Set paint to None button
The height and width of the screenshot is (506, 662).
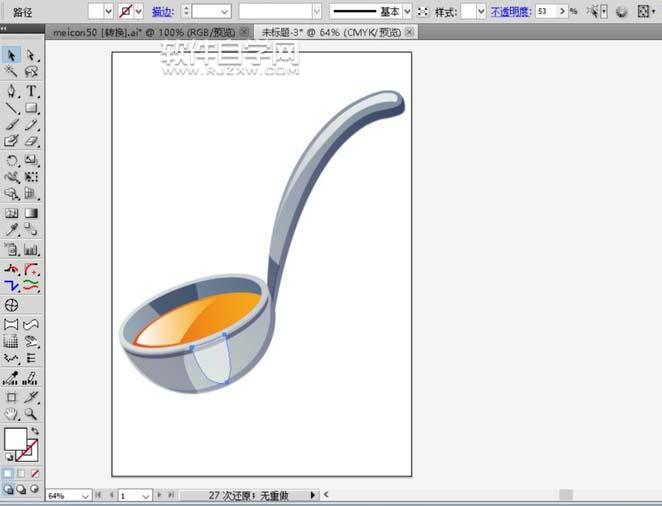(x=35, y=474)
